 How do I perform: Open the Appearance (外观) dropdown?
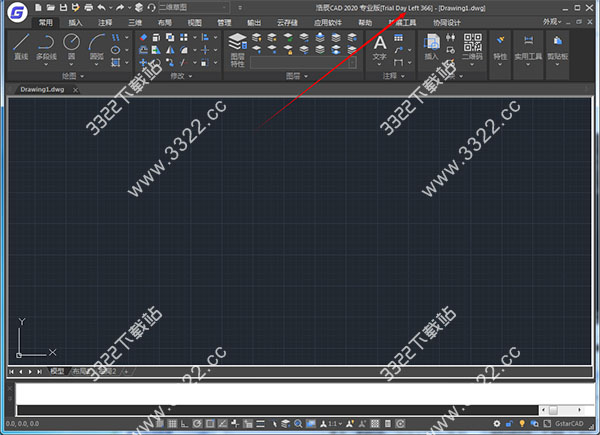[x=552, y=22]
